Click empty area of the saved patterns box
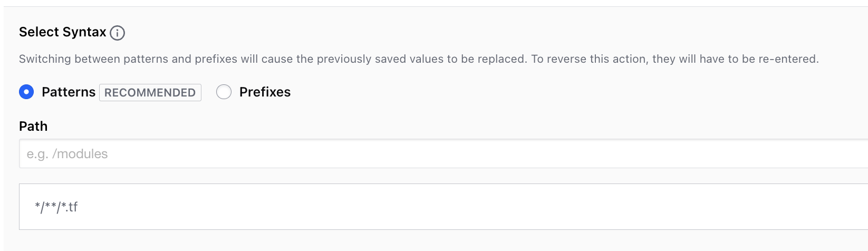Image resolution: width=868 pixels, height=251 pixels. pyautogui.click(x=475, y=207)
